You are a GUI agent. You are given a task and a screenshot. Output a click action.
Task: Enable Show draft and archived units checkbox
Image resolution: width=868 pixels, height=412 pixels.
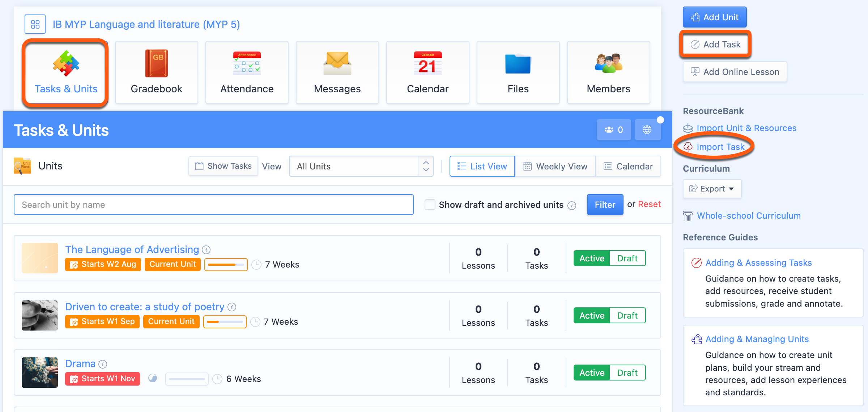430,205
